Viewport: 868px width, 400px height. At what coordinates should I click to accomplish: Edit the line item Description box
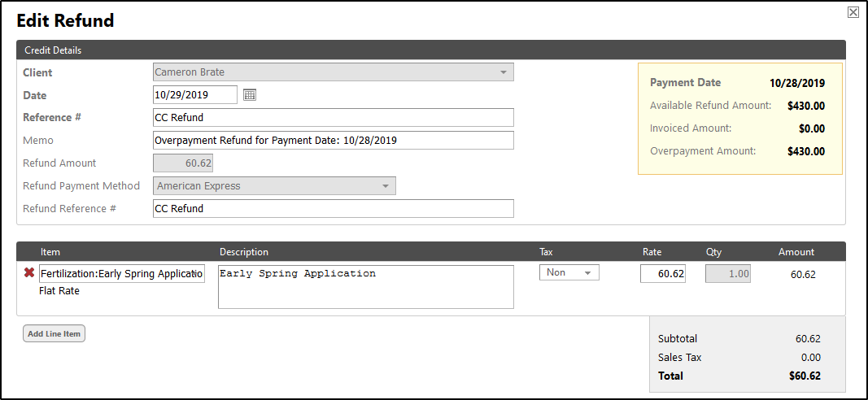pyautogui.click(x=366, y=287)
